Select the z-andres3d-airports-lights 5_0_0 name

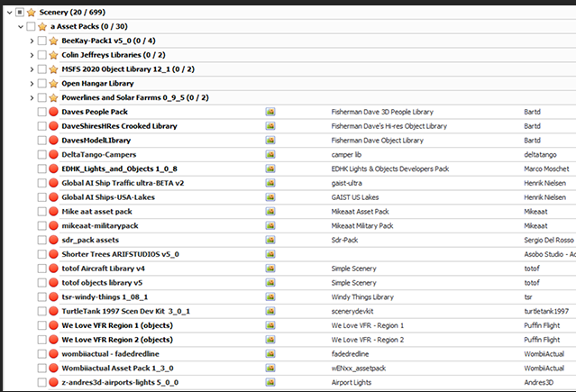(x=120, y=382)
